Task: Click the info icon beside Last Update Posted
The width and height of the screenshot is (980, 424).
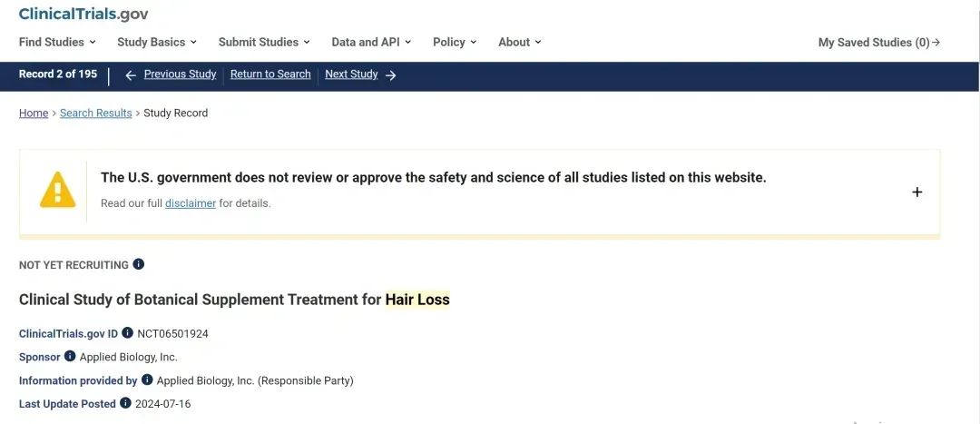Action: (x=125, y=403)
